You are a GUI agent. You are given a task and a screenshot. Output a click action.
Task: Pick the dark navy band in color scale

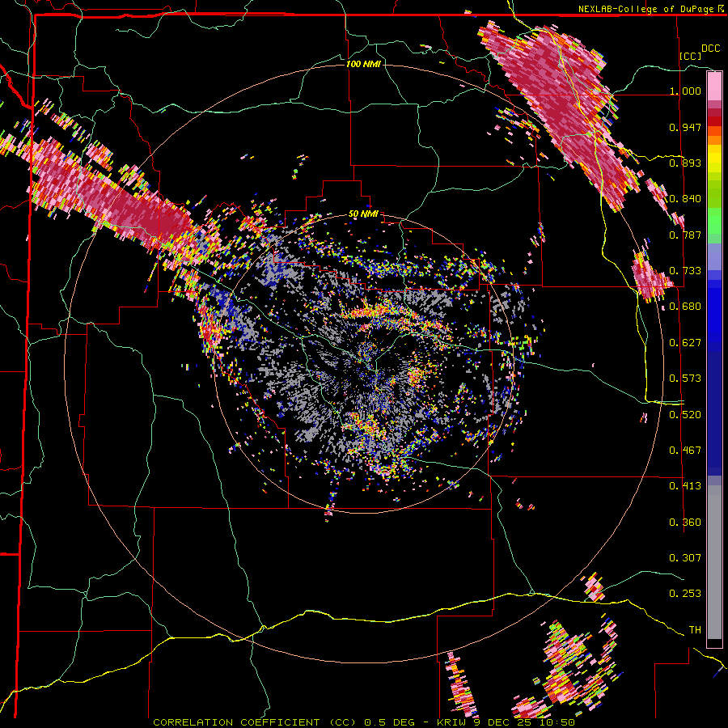(x=714, y=413)
